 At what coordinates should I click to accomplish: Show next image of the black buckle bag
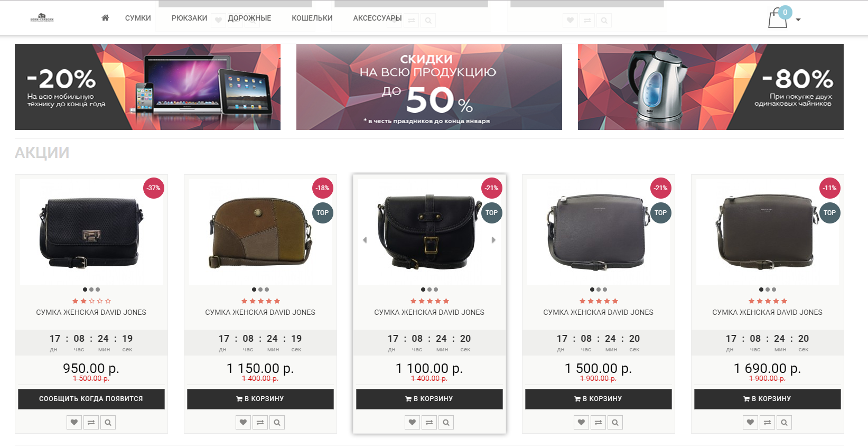pos(493,240)
